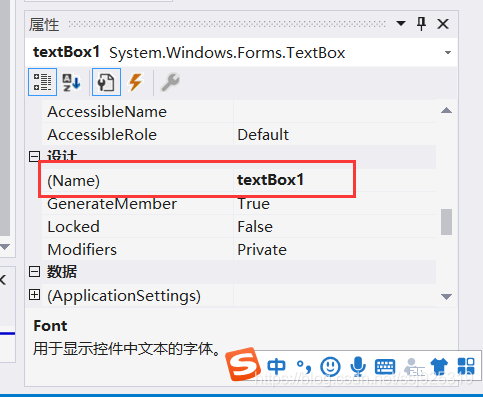
Task: Open the Properties window position dropdown
Action: (x=401, y=24)
